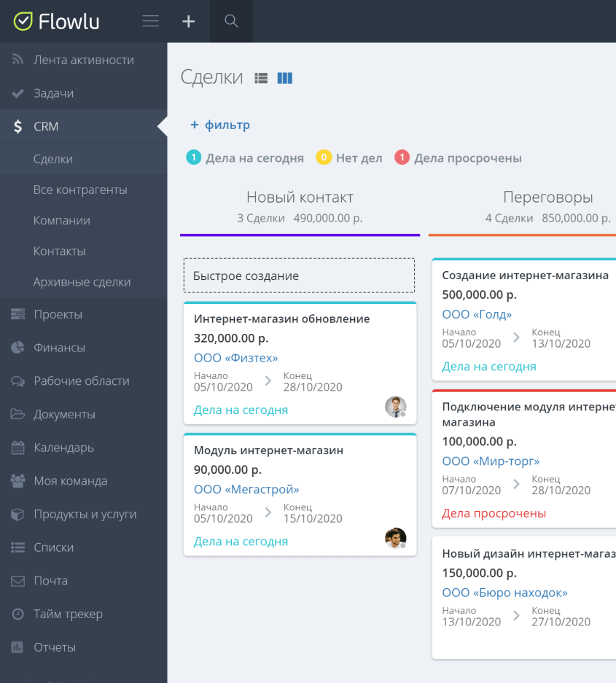This screenshot has width=616, height=683.
Task: Collapse the CRM sidebar section
Action: (x=45, y=126)
